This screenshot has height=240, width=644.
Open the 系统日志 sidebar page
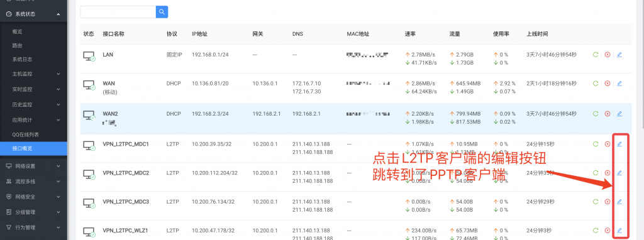pos(22,60)
